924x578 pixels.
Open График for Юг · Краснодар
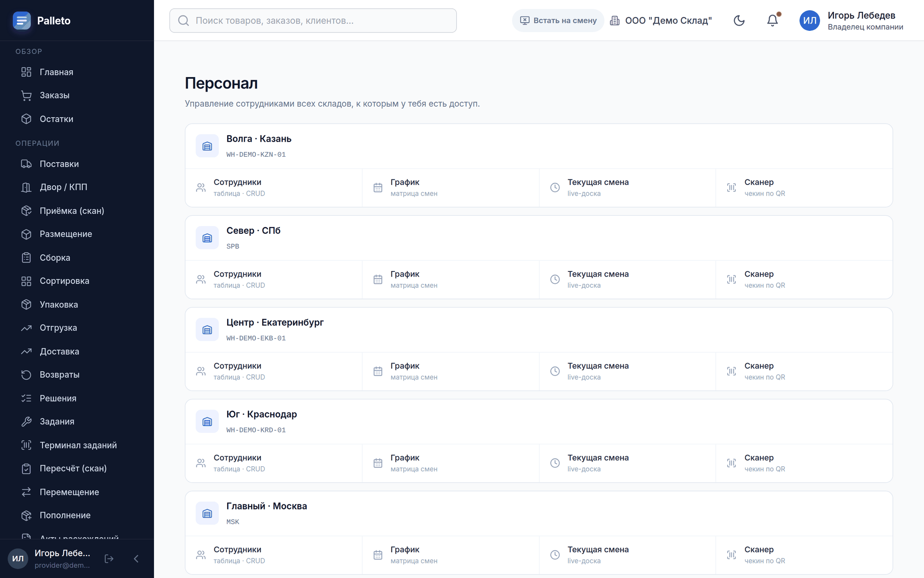pos(450,463)
